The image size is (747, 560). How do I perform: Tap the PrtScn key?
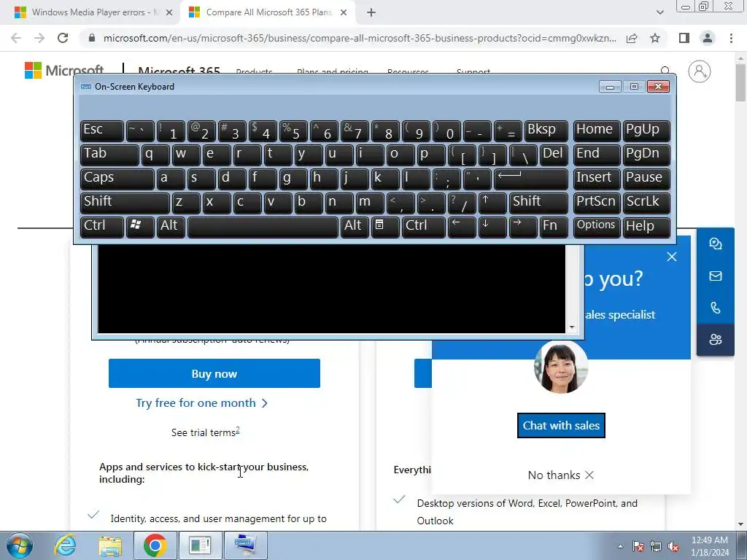(x=597, y=203)
